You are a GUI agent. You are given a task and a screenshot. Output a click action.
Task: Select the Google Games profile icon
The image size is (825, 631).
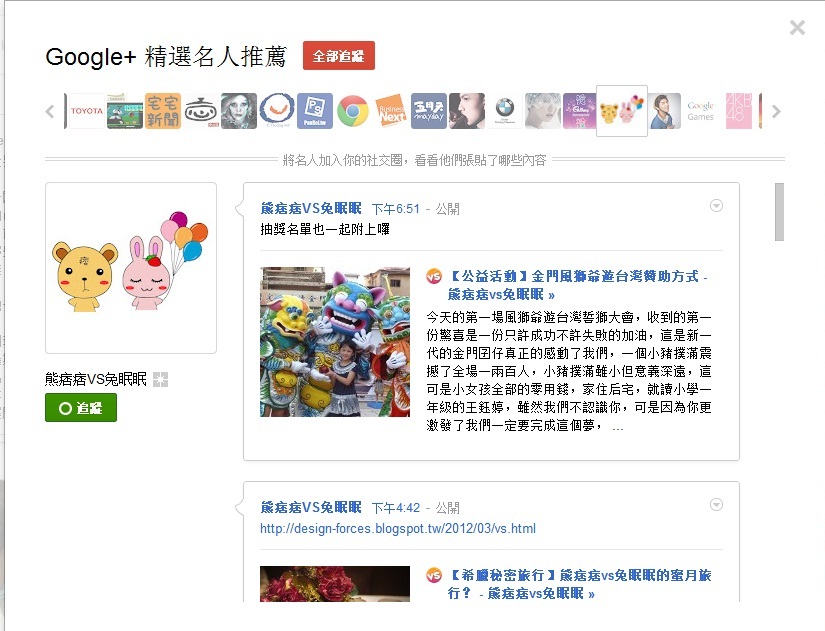[x=701, y=111]
